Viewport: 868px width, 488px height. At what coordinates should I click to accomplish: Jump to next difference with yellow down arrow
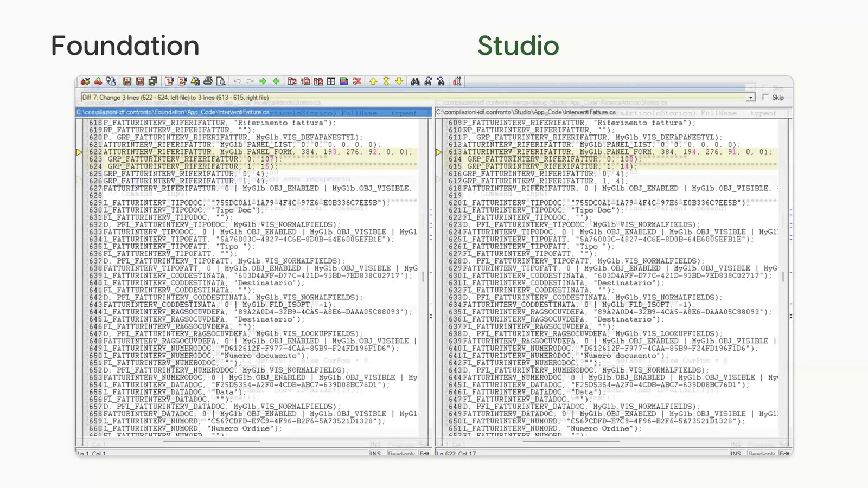399,81
